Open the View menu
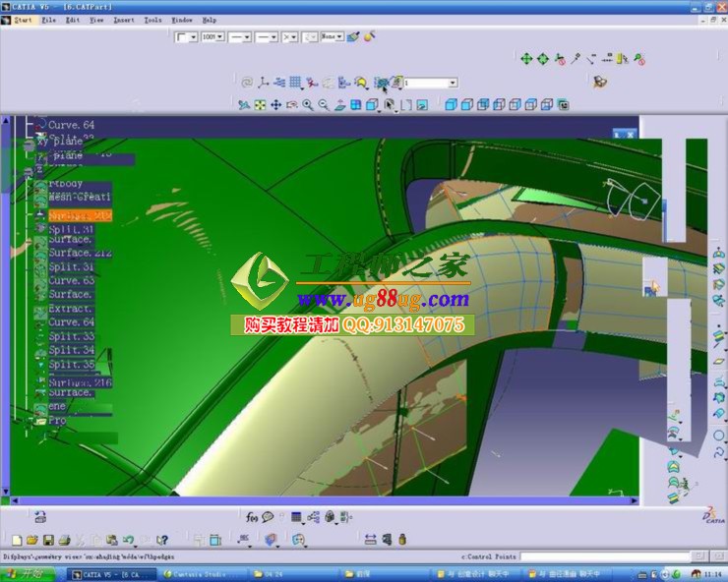This screenshot has width=728, height=582. click(96, 20)
